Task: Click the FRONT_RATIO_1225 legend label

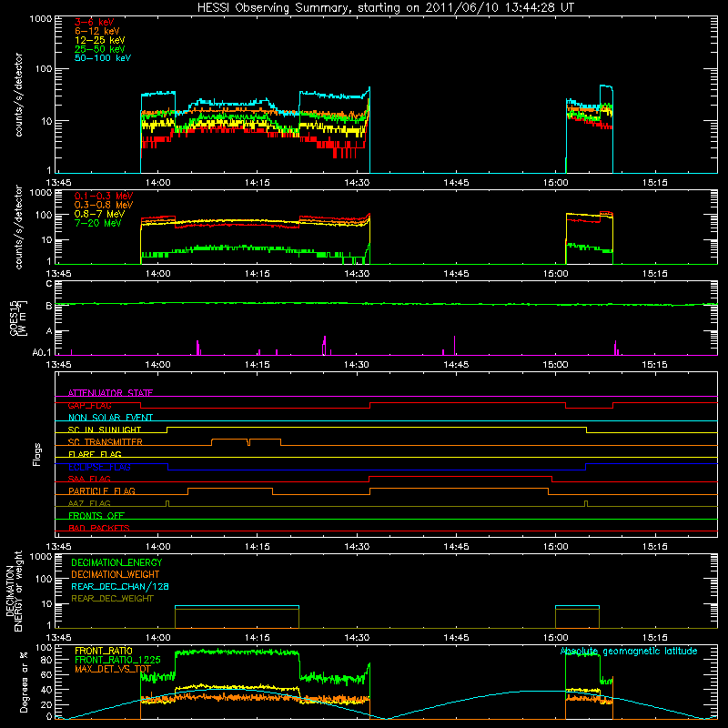Action: 118,660
